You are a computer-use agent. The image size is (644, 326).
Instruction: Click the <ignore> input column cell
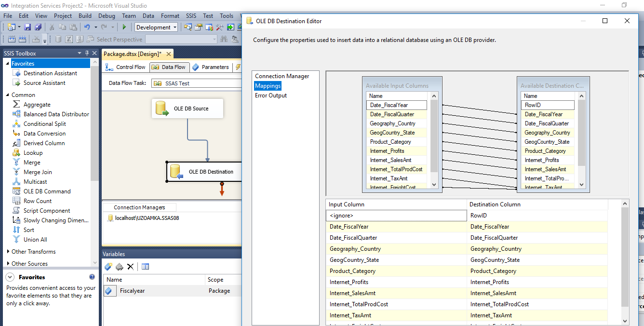tap(396, 216)
